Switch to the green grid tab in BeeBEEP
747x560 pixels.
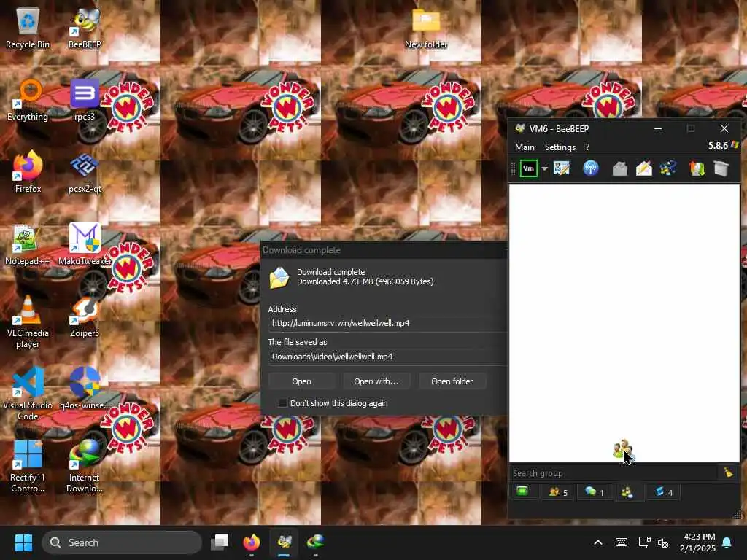coord(522,491)
